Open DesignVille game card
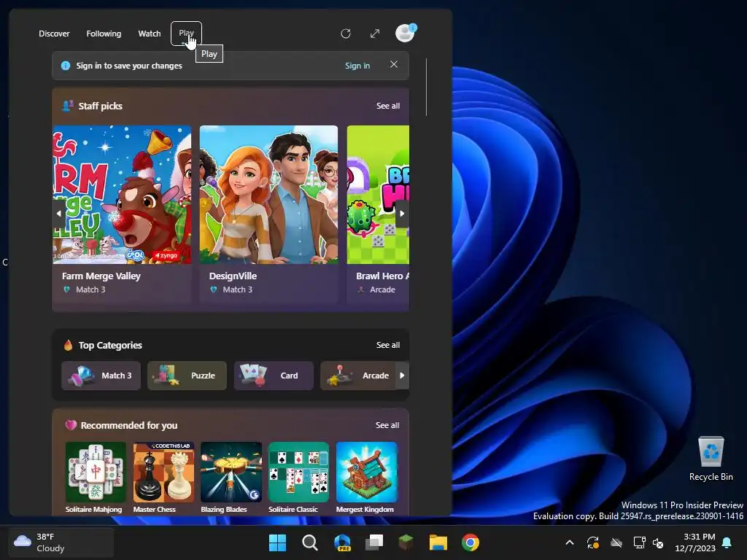The height and width of the screenshot is (560, 747). tap(268, 214)
